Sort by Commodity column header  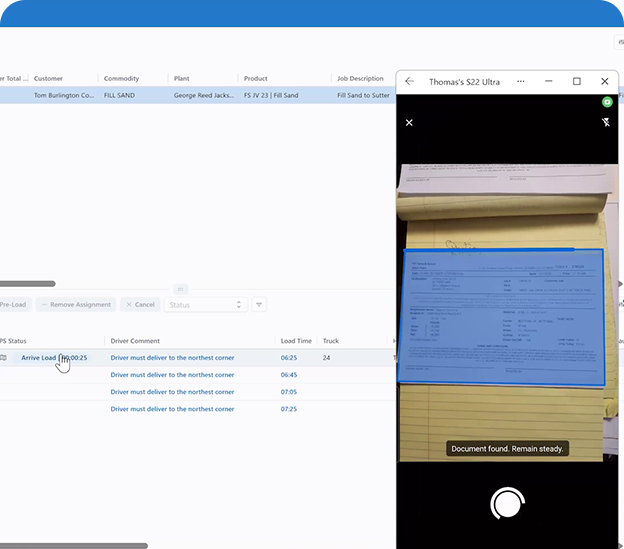point(121,78)
